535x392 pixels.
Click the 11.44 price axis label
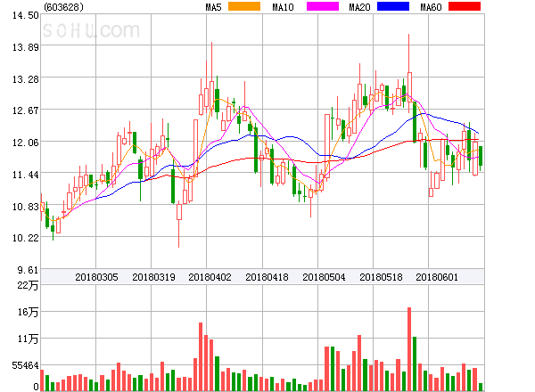pyautogui.click(x=26, y=175)
